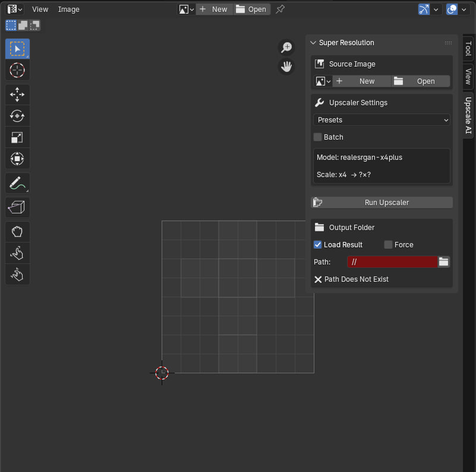The image size is (476, 472).
Task: Toggle overlays visibility in header
Action: coord(452,10)
